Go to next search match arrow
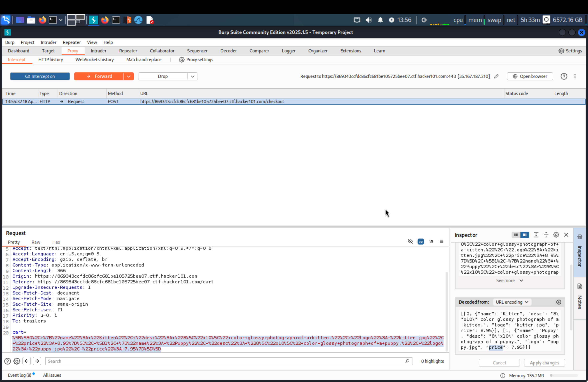The image size is (588, 382). [37, 361]
